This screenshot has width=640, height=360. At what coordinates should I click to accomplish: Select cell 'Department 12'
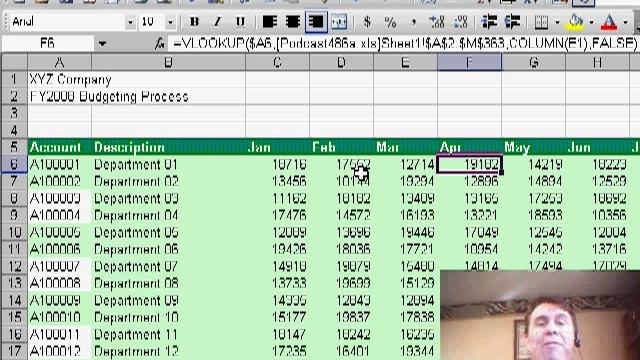click(168, 351)
